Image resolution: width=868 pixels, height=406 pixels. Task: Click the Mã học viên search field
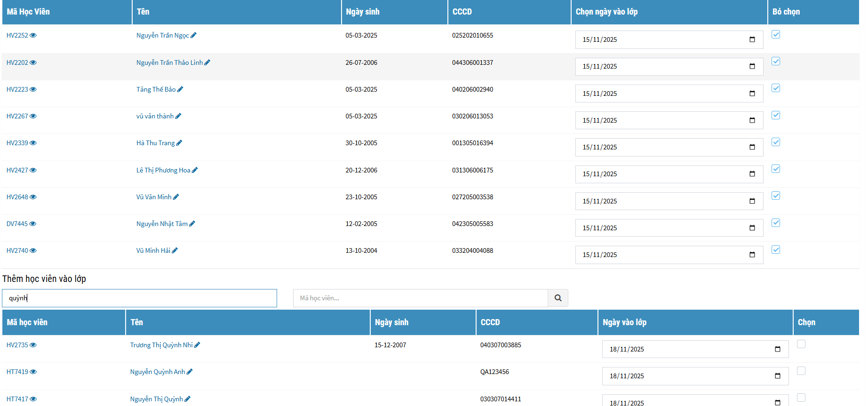(420, 298)
